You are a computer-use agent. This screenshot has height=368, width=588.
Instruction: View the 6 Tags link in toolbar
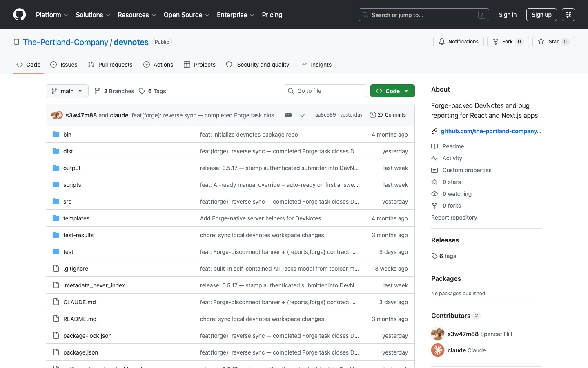[153, 91]
